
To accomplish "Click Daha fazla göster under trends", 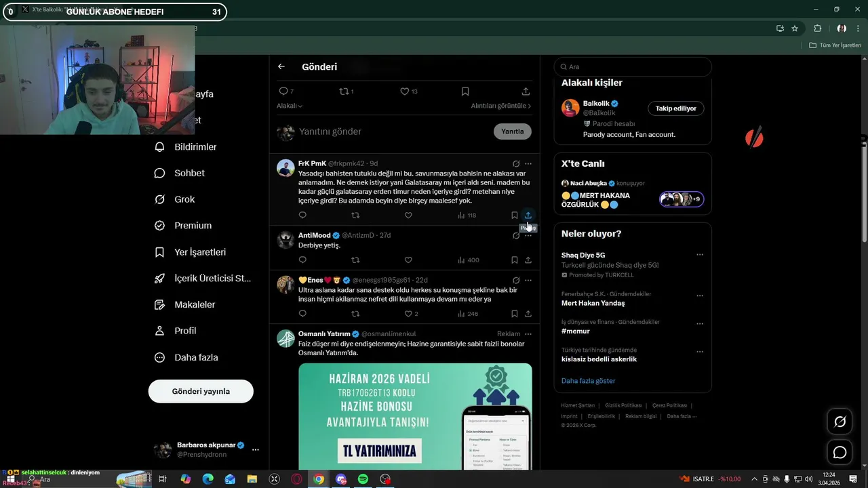I will [589, 381].
